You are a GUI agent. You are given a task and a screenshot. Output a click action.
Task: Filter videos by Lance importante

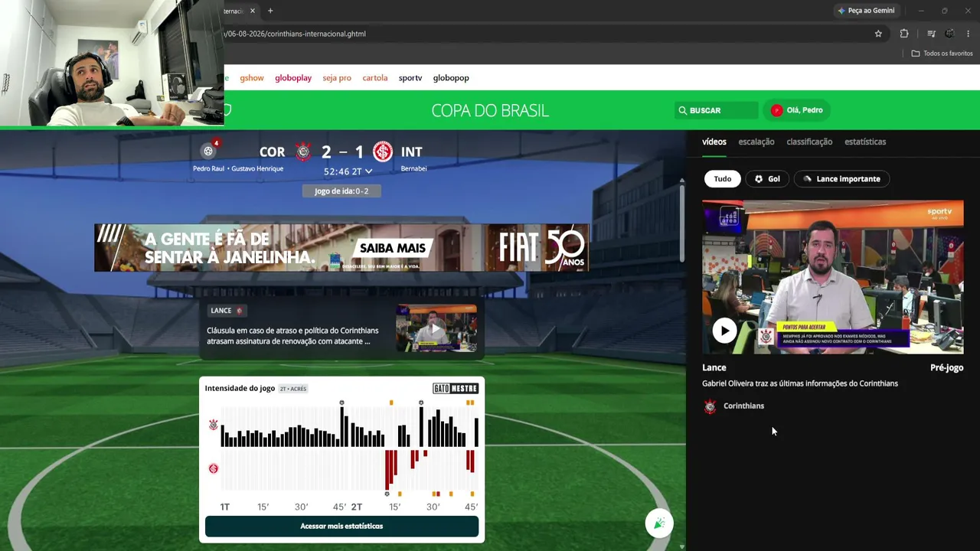[x=841, y=179]
